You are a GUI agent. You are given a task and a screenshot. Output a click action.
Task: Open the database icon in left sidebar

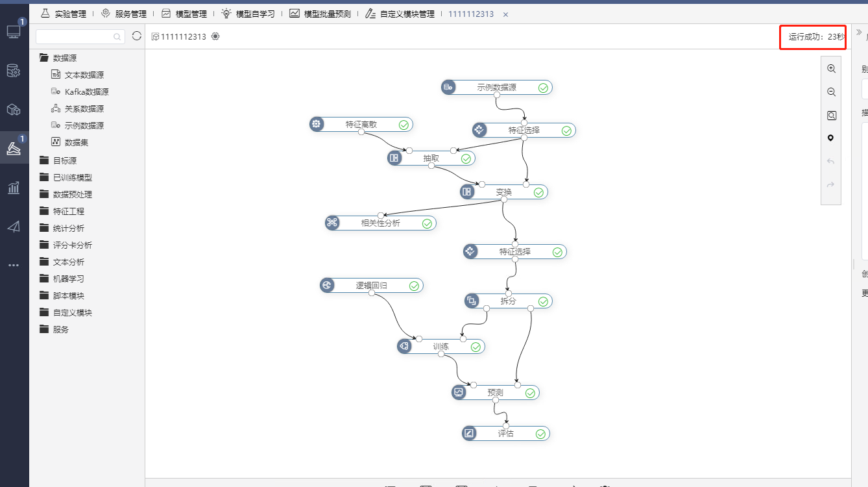point(14,71)
